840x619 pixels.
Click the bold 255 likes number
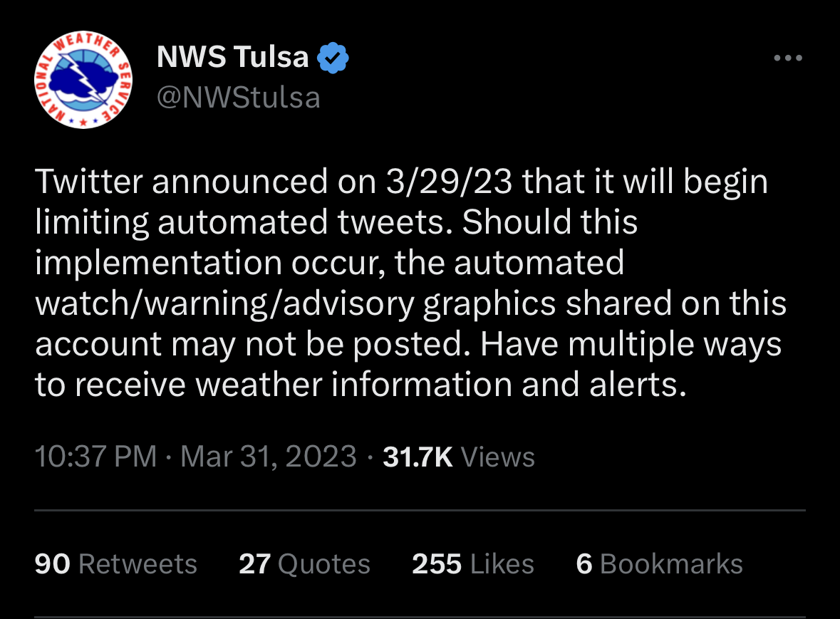(x=437, y=564)
